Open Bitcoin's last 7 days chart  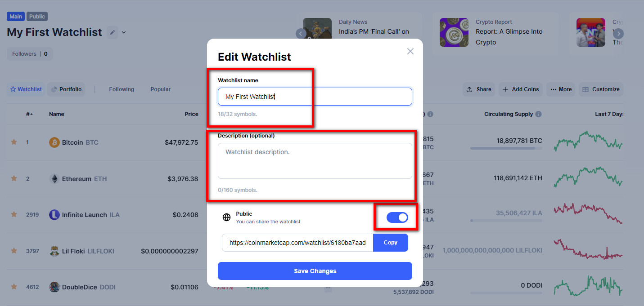[588, 142]
